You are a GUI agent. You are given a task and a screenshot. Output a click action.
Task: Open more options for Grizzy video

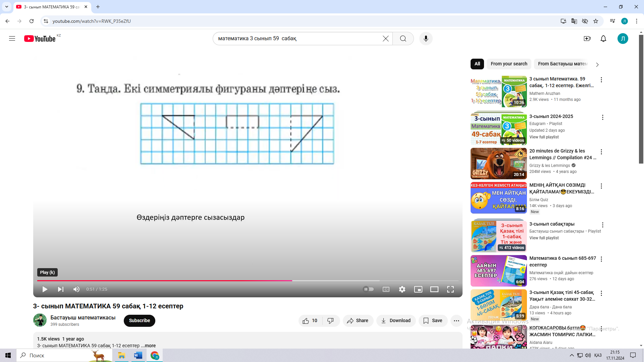[x=601, y=152]
